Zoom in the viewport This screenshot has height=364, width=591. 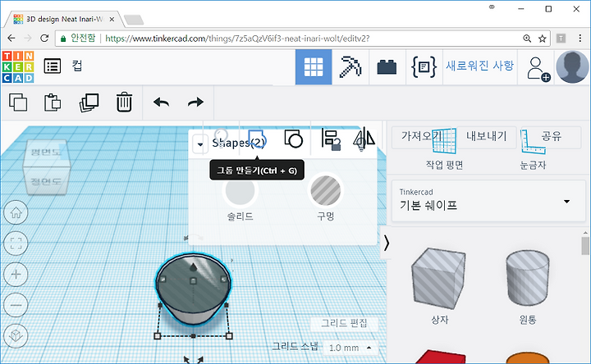16,274
